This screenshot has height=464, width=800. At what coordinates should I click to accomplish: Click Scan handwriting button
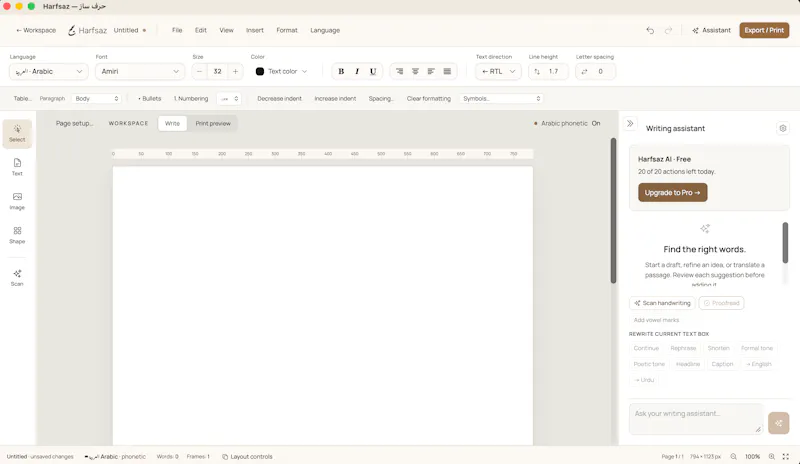tap(662, 303)
